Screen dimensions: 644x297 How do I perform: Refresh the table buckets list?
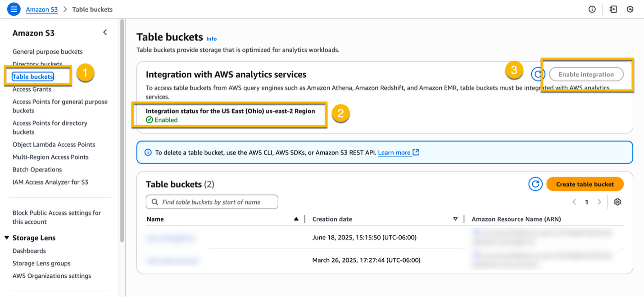coord(535,184)
